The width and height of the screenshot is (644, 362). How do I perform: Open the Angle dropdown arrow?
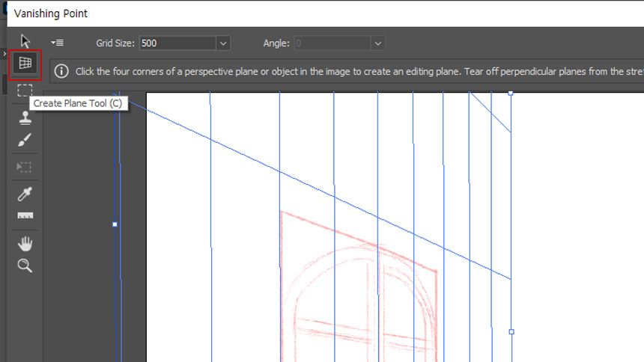(x=378, y=43)
